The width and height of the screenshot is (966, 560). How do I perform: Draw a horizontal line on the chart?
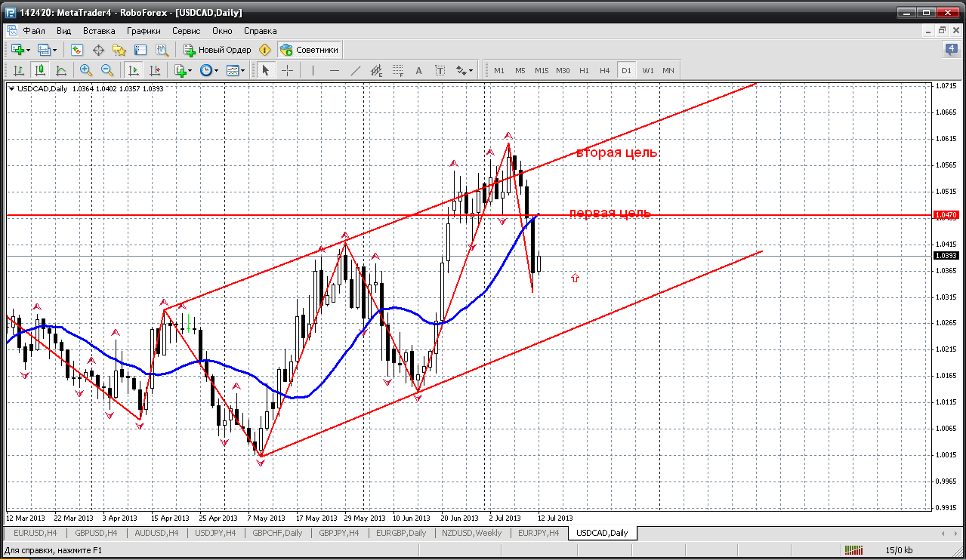335,70
